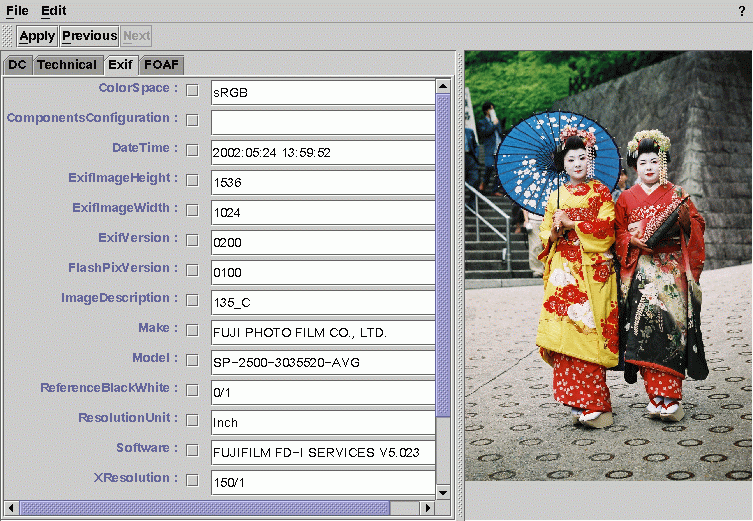Check the Make field checkbox
The height and width of the screenshot is (521, 753).
coord(192,331)
